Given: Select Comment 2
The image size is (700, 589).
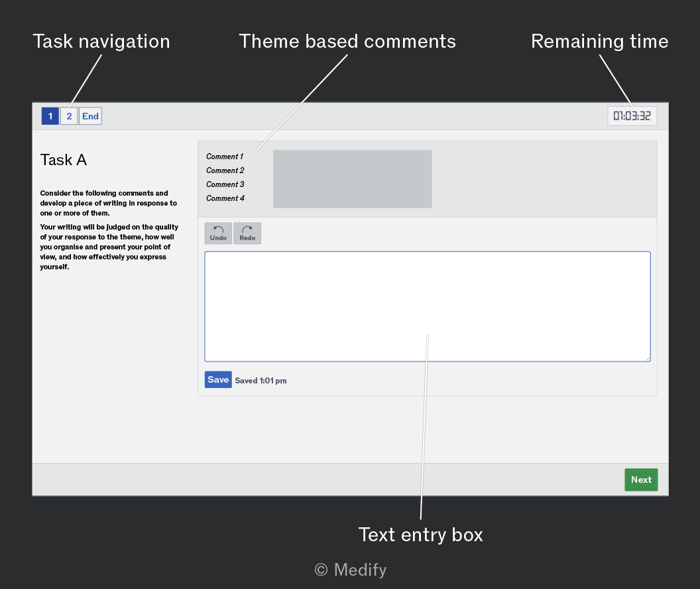Looking at the screenshot, I should [x=225, y=170].
